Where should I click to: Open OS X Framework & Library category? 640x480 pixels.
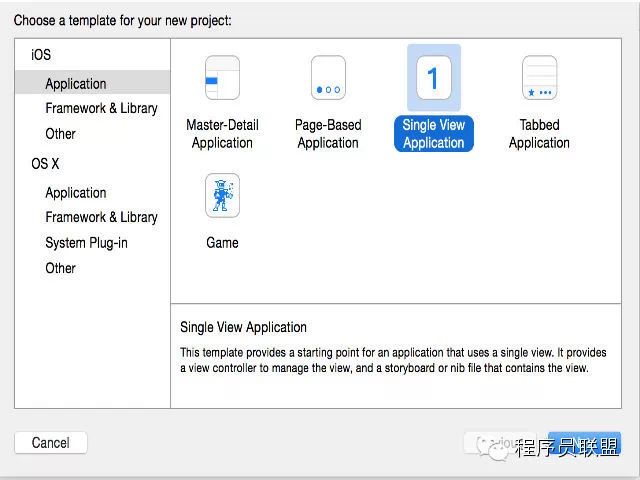point(101,217)
